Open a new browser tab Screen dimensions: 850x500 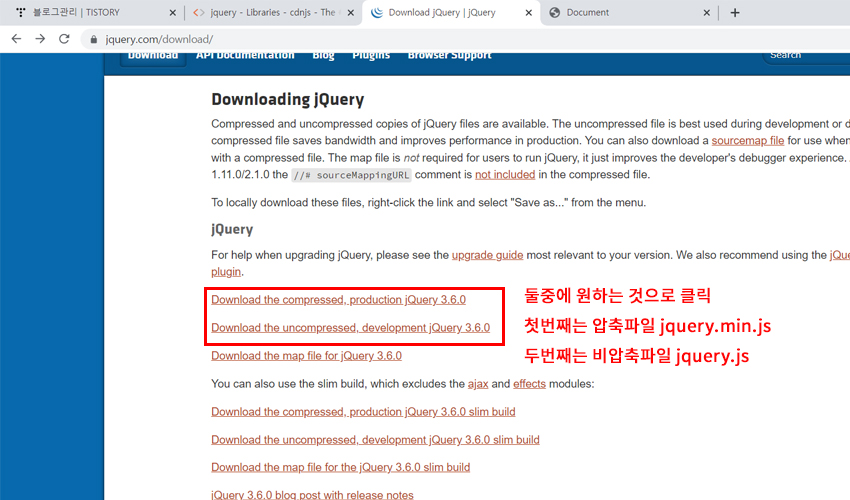[x=735, y=12]
